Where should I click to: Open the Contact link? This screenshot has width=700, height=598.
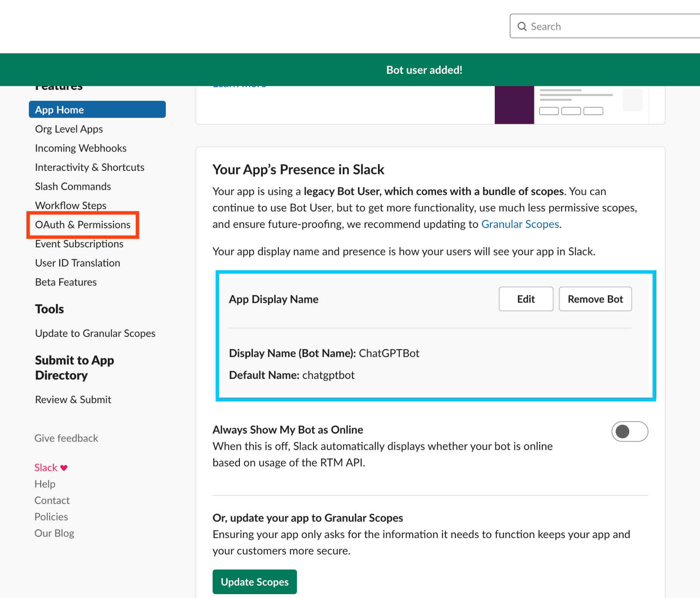pos(52,500)
